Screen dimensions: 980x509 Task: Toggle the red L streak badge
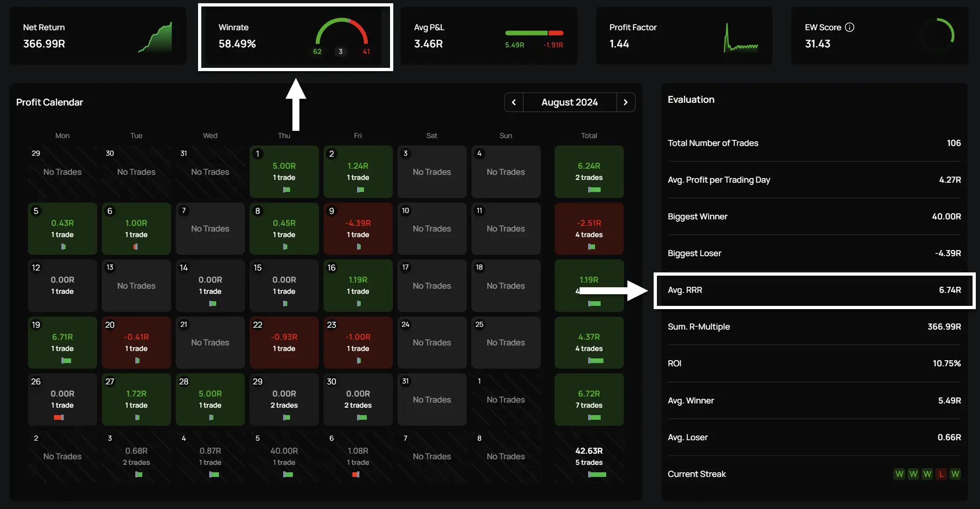(x=941, y=474)
